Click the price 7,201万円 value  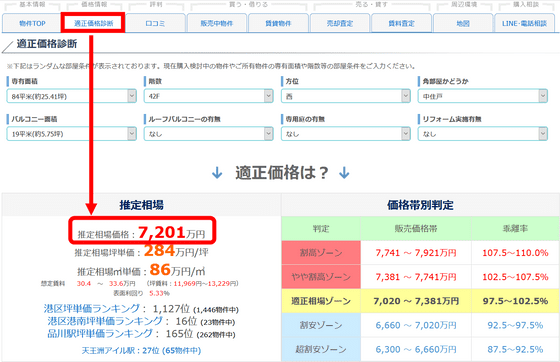(x=171, y=233)
